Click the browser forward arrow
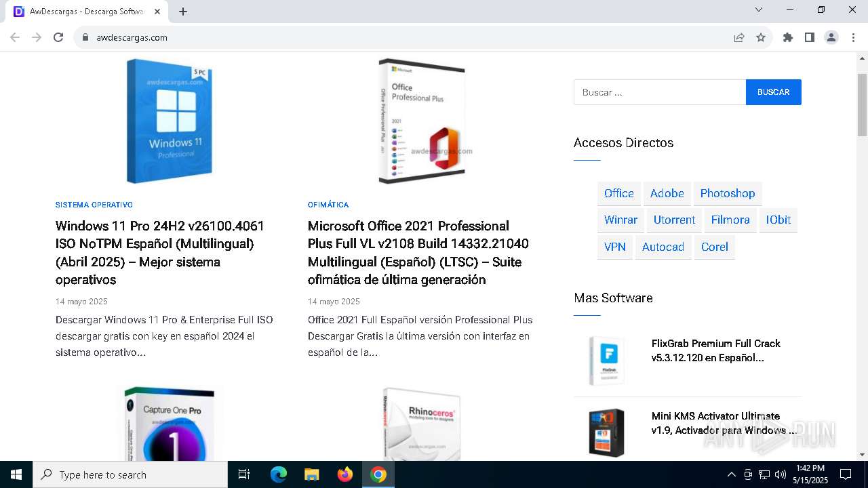 coord(37,37)
